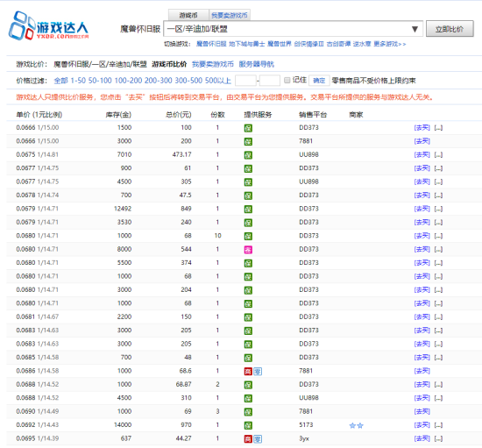This screenshot has width=482, height=448.
Task: Filter prices by the 1-50 range
Action: [x=78, y=81]
